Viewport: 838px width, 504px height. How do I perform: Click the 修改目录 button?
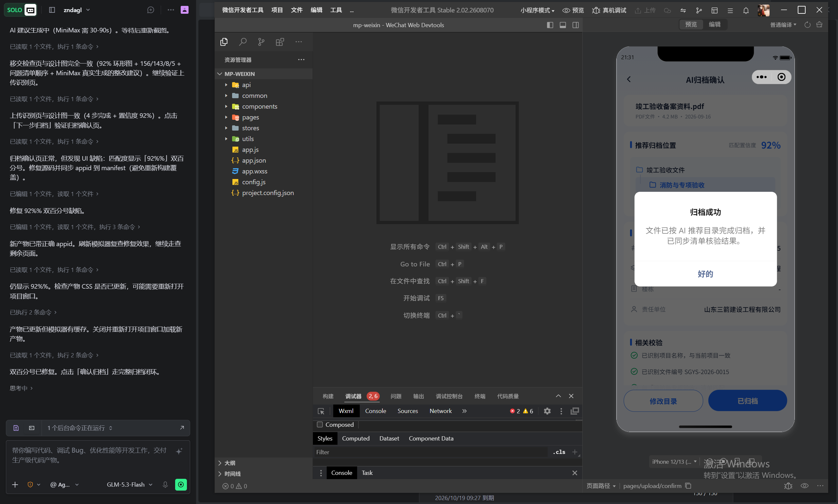663,401
